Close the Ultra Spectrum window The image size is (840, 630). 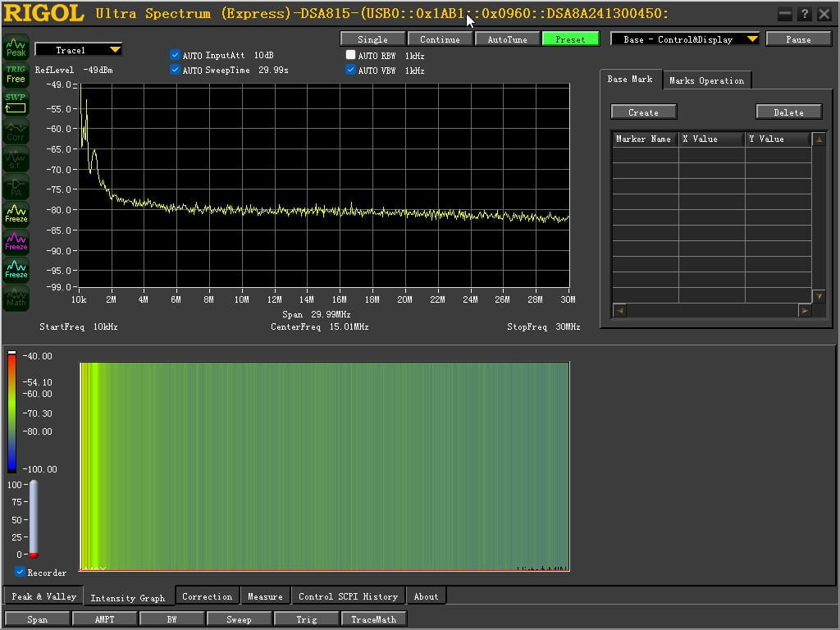824,15
